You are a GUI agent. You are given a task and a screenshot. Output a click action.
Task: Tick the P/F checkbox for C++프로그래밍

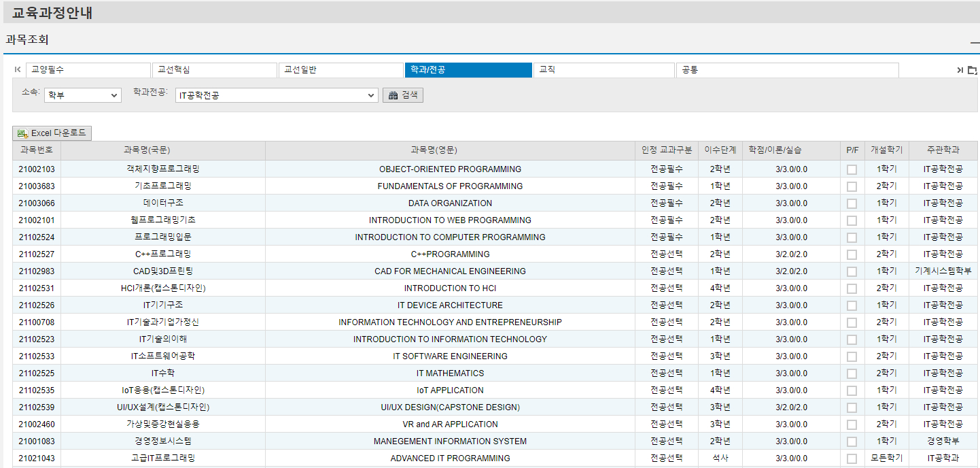(852, 254)
